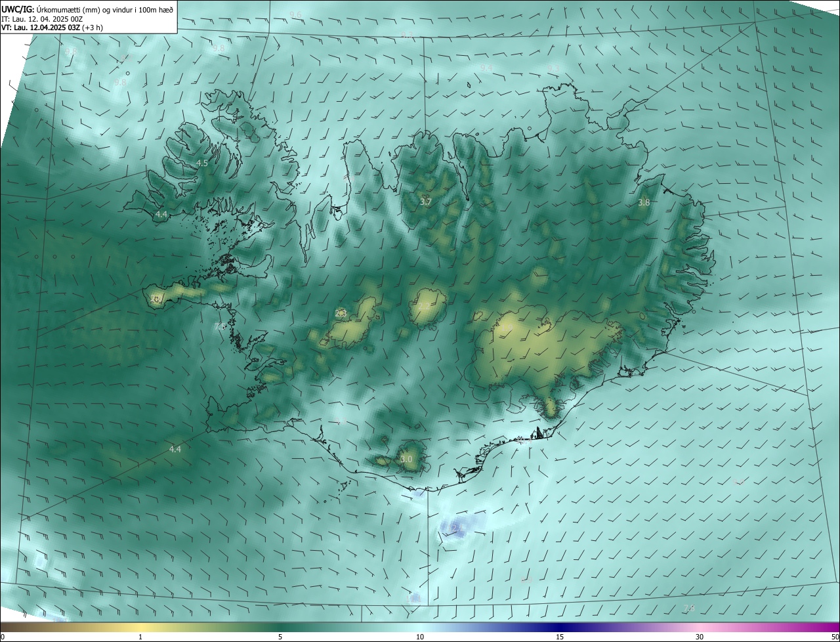Image resolution: width=840 pixels, height=642 pixels.
Task: Click the 3.0 value on the southern glacier
Action: (x=406, y=459)
